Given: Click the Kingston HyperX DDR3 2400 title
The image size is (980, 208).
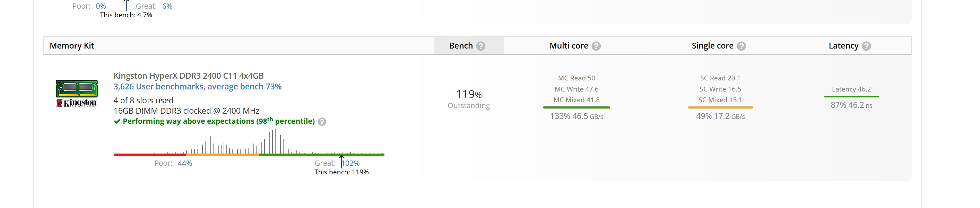Looking at the screenshot, I should [188, 76].
